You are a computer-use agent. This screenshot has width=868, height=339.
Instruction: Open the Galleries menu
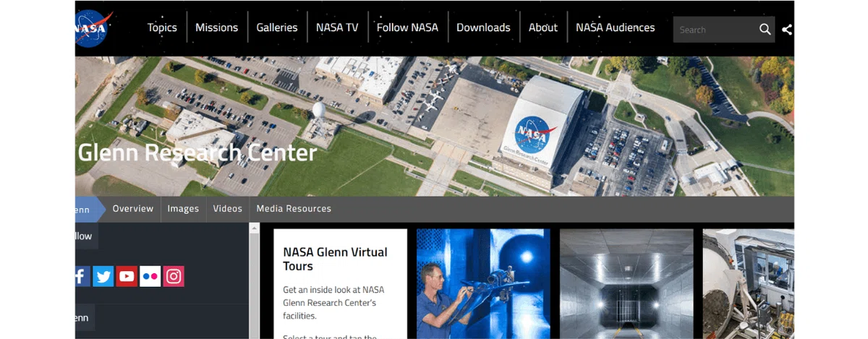[x=277, y=27]
